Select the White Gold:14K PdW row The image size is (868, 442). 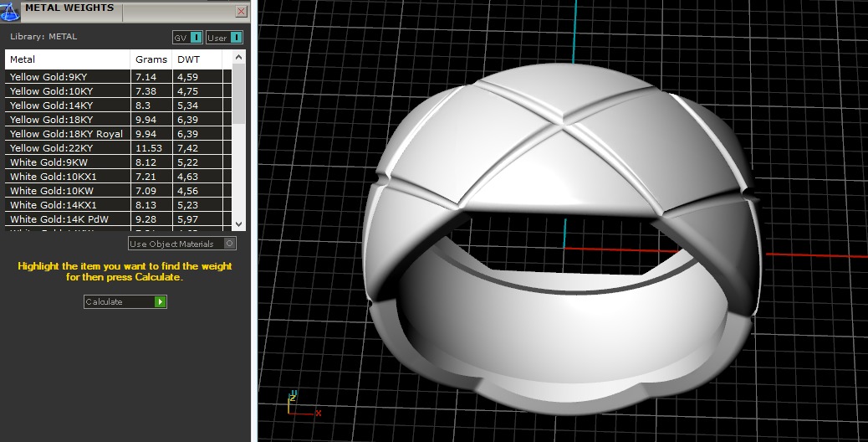pyautogui.click(x=119, y=219)
